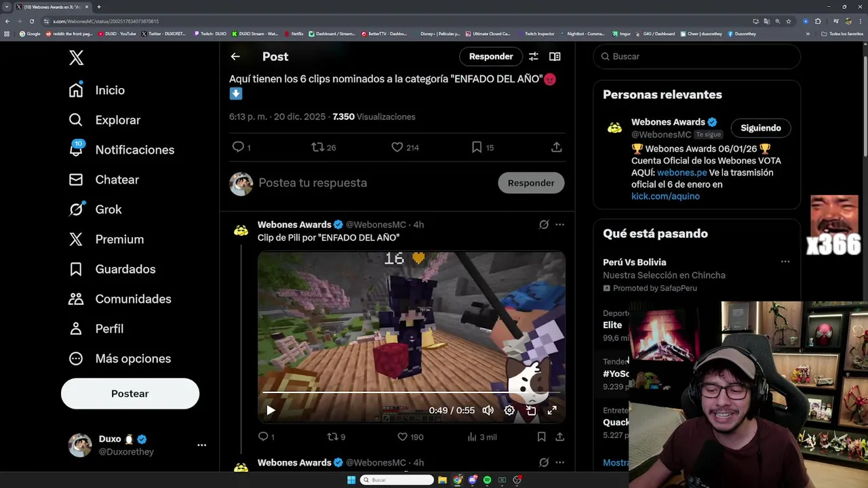Open reply filter settings icon in header
The width and height of the screenshot is (868, 488).
pos(534,57)
